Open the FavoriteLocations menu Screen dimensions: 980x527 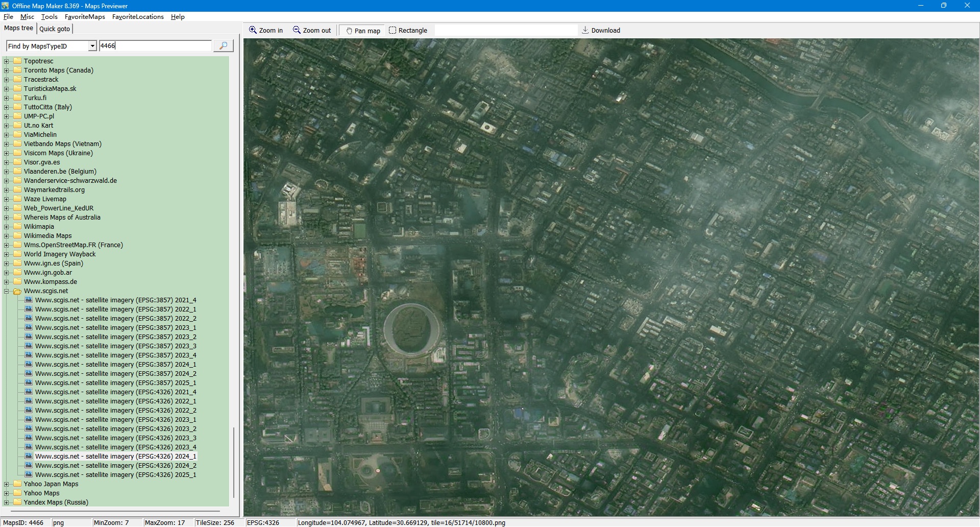pos(138,17)
